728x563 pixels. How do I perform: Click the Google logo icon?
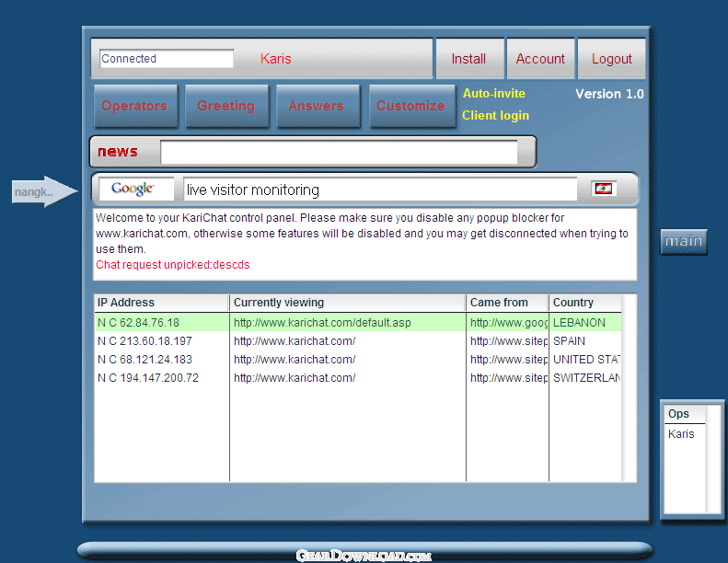point(133,189)
